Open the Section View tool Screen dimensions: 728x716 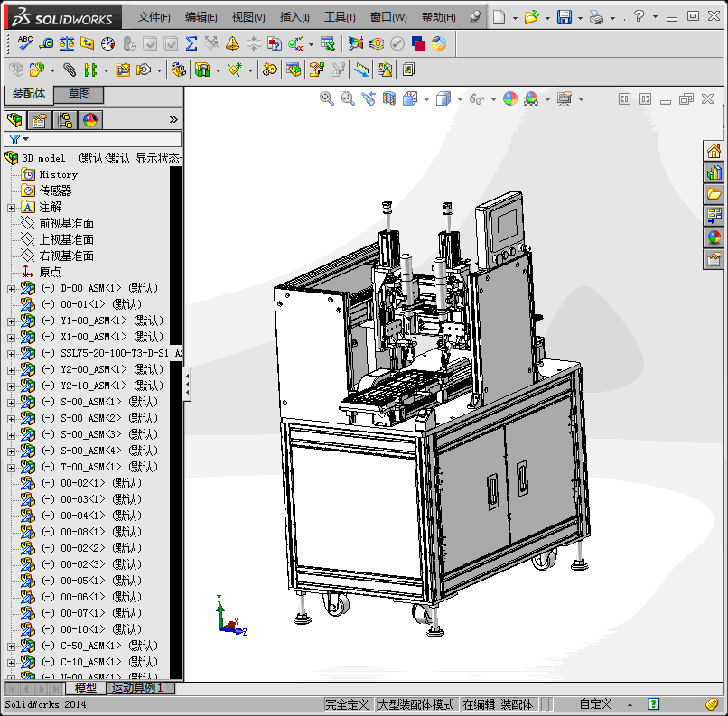pyautogui.click(x=389, y=98)
